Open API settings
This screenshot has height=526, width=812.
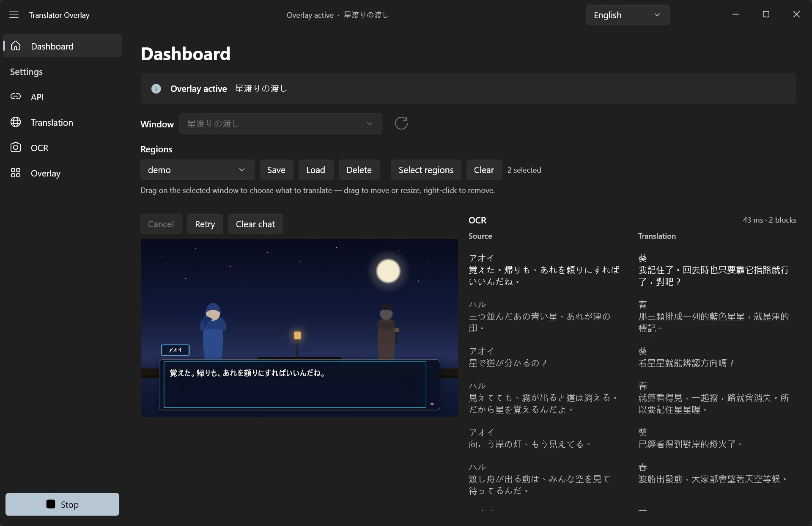(x=63, y=96)
